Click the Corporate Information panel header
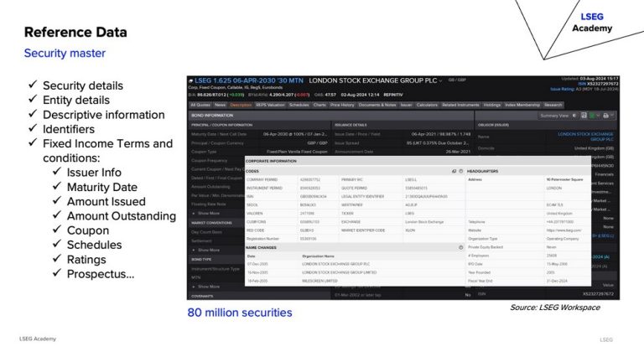The width and height of the screenshot is (644, 362). [418, 161]
